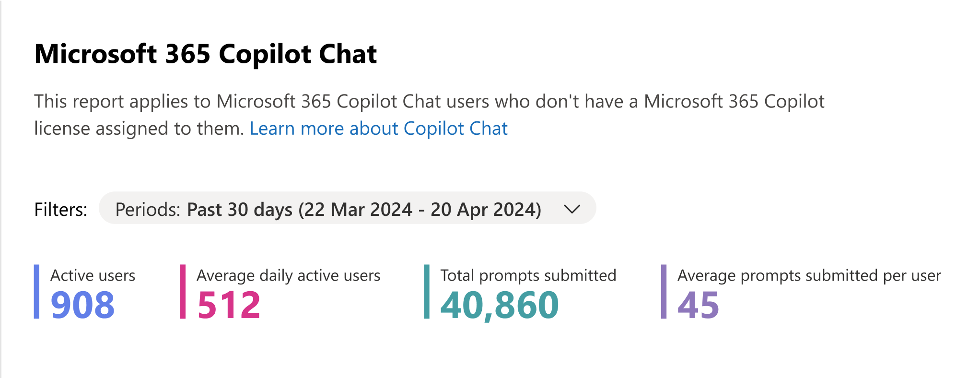Click the pink bar beside Average daily active users

tap(183, 292)
